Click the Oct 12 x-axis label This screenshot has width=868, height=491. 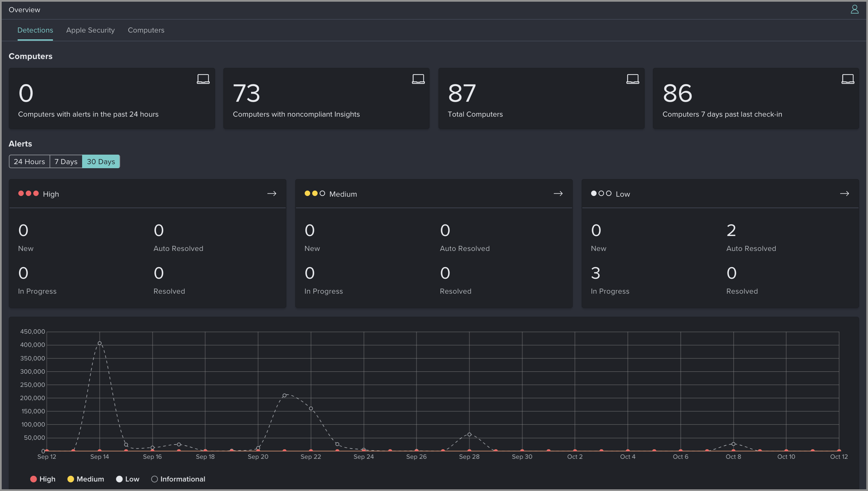pos(839,457)
